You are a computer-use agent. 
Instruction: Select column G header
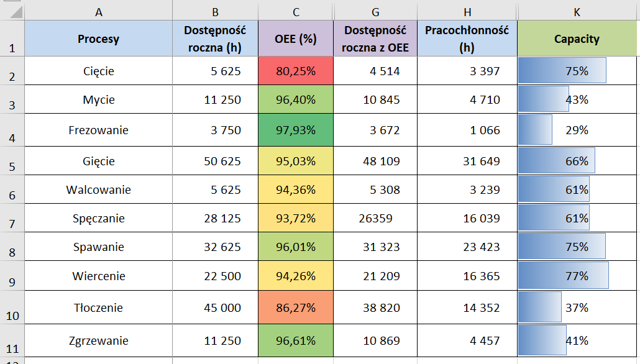[x=375, y=11]
